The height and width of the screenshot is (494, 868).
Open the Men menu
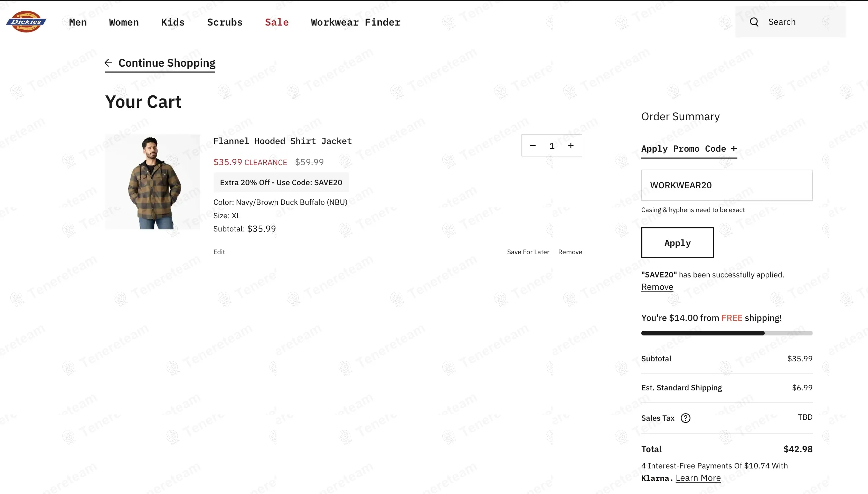tap(78, 22)
